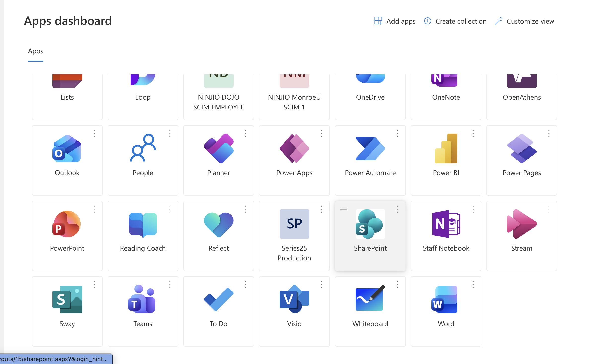The height and width of the screenshot is (364, 590).
Task: Open the Reflect heart icon
Action: [x=219, y=225]
